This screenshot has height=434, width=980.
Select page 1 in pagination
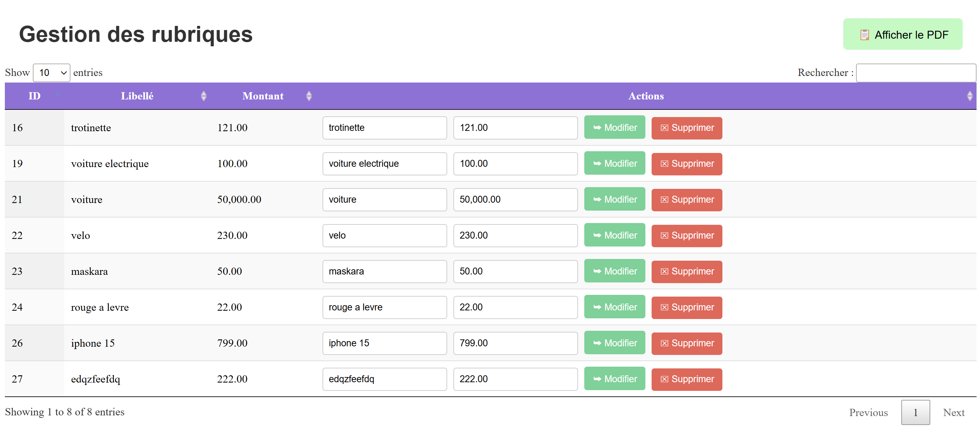tap(915, 412)
